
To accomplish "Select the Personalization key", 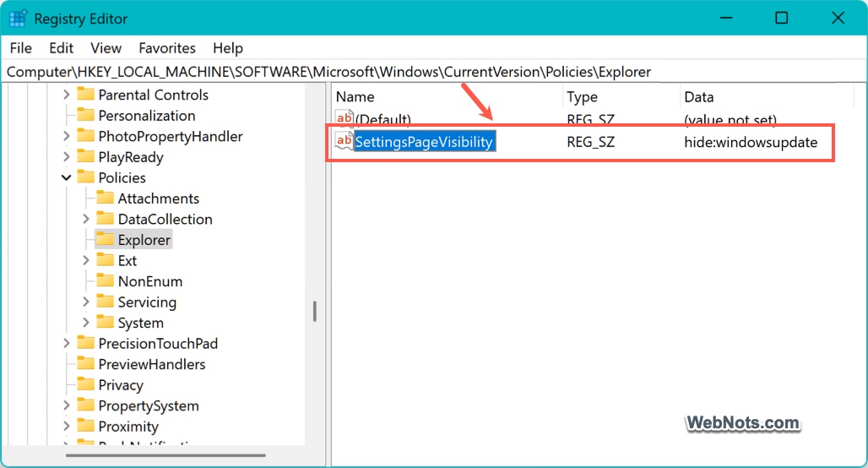I will 147,115.
